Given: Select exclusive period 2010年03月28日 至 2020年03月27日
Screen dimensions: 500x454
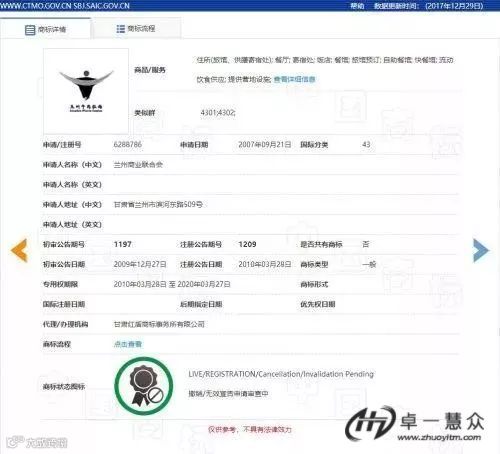Looking at the screenshot, I should tap(172, 284).
